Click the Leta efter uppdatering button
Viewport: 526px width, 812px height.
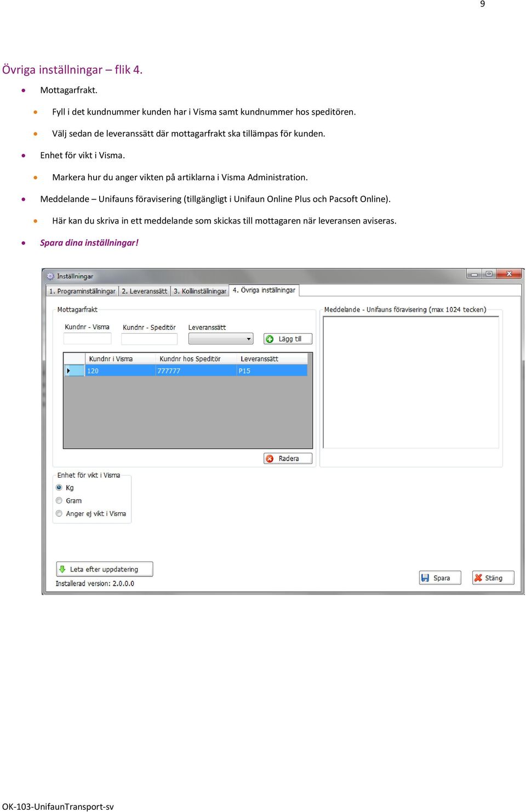pyautogui.click(x=104, y=569)
